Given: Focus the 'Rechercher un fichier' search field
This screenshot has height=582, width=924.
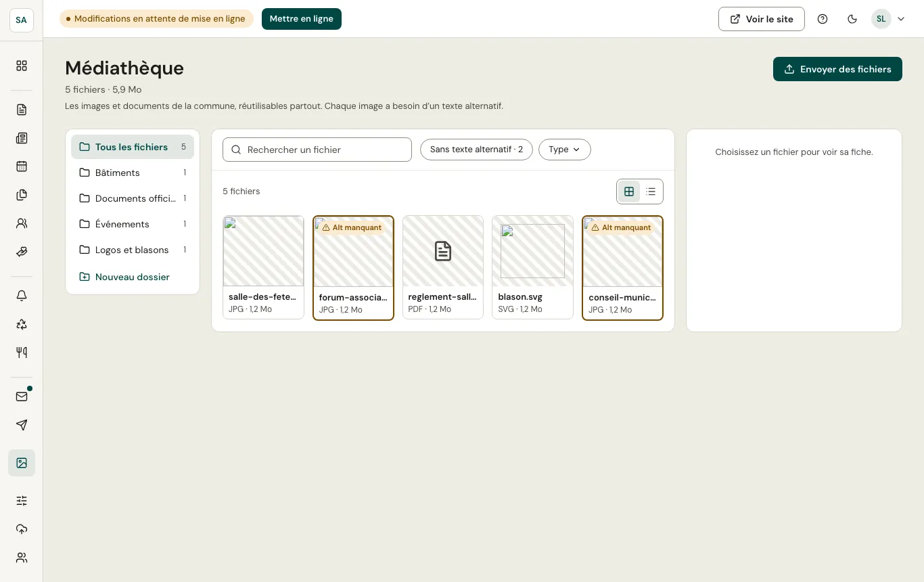Looking at the screenshot, I should coord(317,150).
